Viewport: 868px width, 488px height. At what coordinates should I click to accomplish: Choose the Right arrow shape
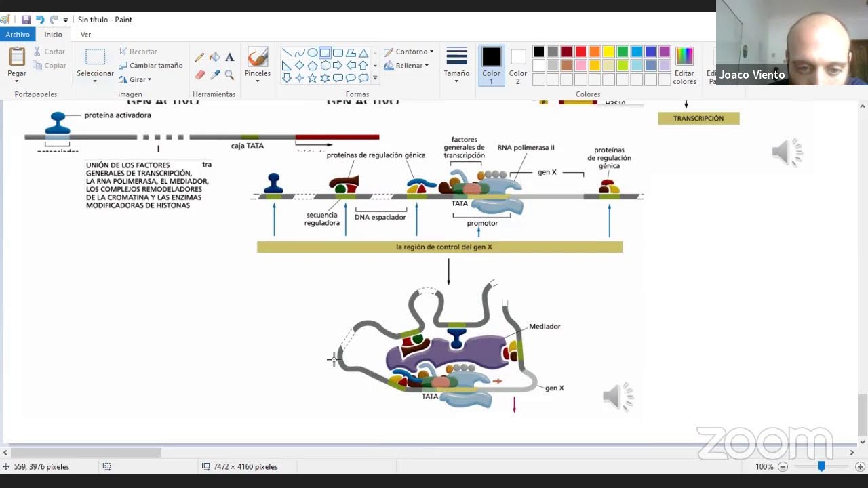(x=338, y=66)
